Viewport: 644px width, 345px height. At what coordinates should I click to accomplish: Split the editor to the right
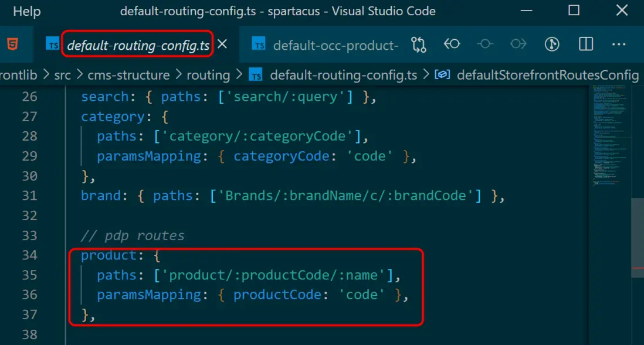586,44
